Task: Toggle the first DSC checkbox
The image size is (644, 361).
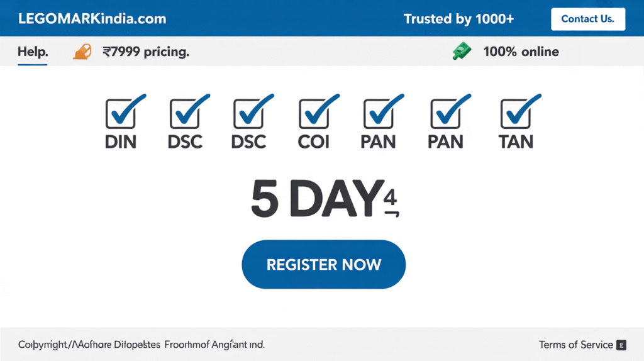Action: point(184,114)
